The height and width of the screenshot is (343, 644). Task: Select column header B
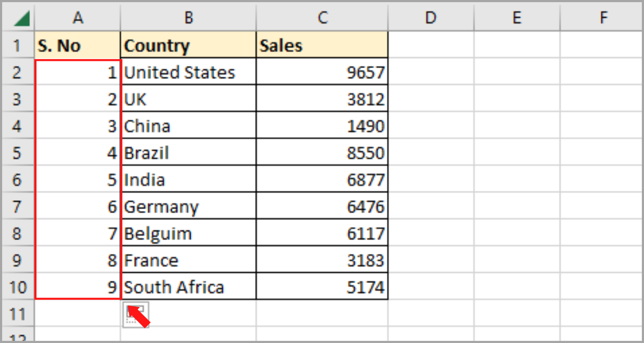click(188, 17)
